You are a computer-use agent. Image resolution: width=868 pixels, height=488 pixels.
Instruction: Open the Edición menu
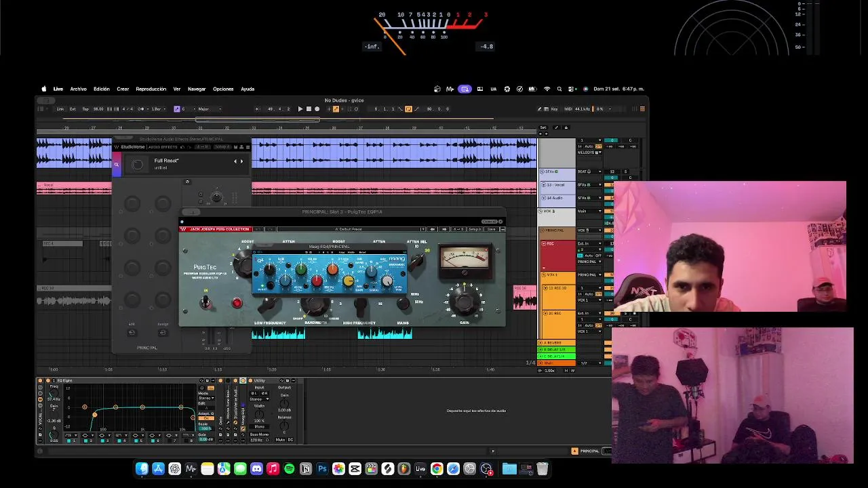pos(102,89)
